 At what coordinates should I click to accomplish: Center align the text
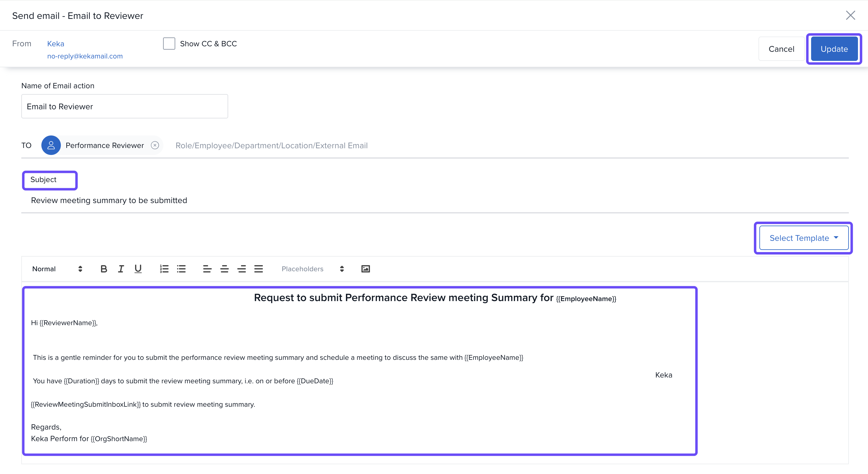[225, 269]
